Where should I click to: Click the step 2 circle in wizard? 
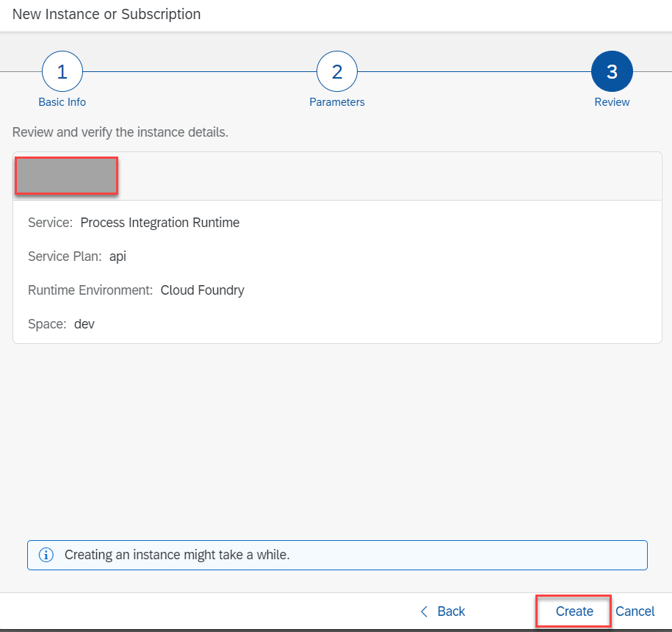tap(337, 71)
